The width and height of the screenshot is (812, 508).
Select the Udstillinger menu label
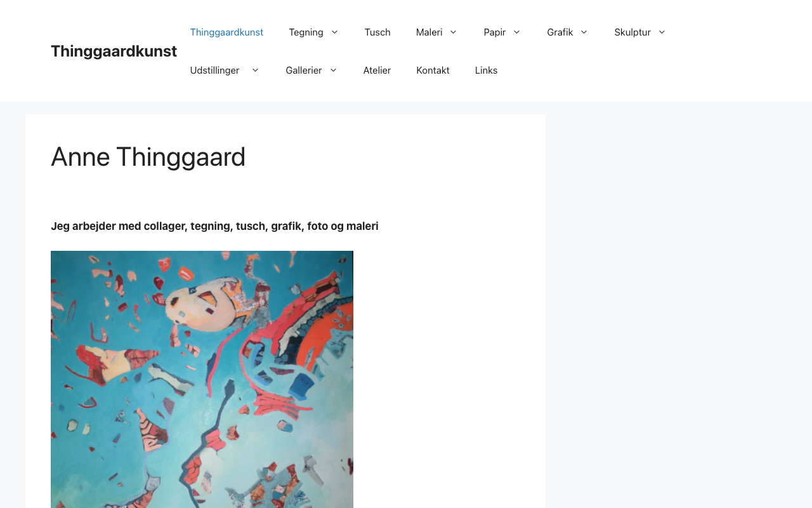click(x=214, y=70)
